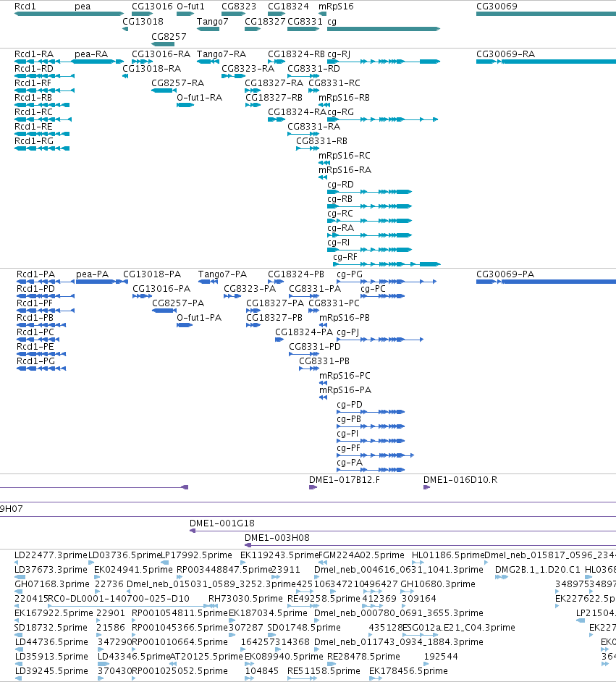This screenshot has height=682, width=616.
Task: Click the CG18324-PA protein label
Action: 304,332
